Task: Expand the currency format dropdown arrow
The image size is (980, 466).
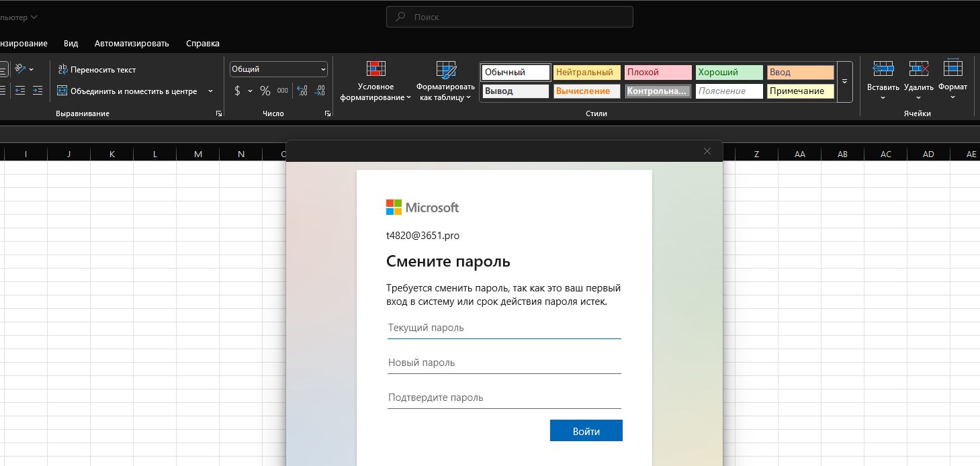Action: (x=251, y=91)
